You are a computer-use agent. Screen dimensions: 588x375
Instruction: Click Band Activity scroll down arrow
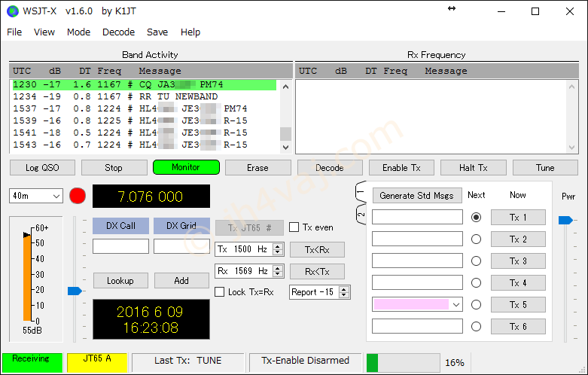point(286,148)
